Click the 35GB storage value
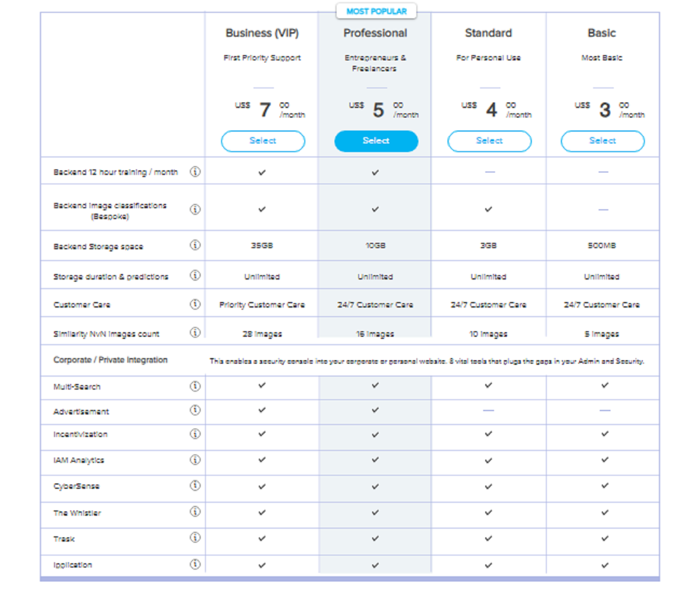Image resolution: width=700 pixels, height=601 pixels. [x=262, y=245]
